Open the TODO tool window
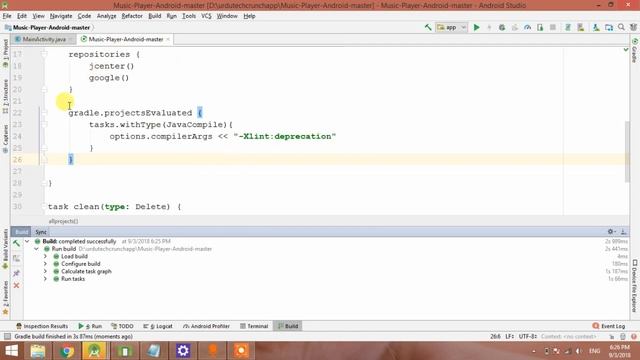 coord(122,326)
